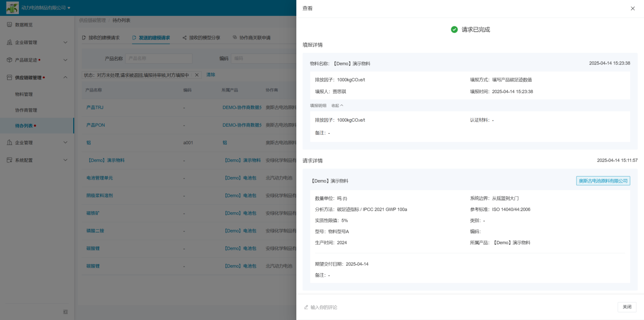The height and width of the screenshot is (320, 644).
Task: Collapse 填报明细 using the 收起 toggle
Action: point(338,105)
